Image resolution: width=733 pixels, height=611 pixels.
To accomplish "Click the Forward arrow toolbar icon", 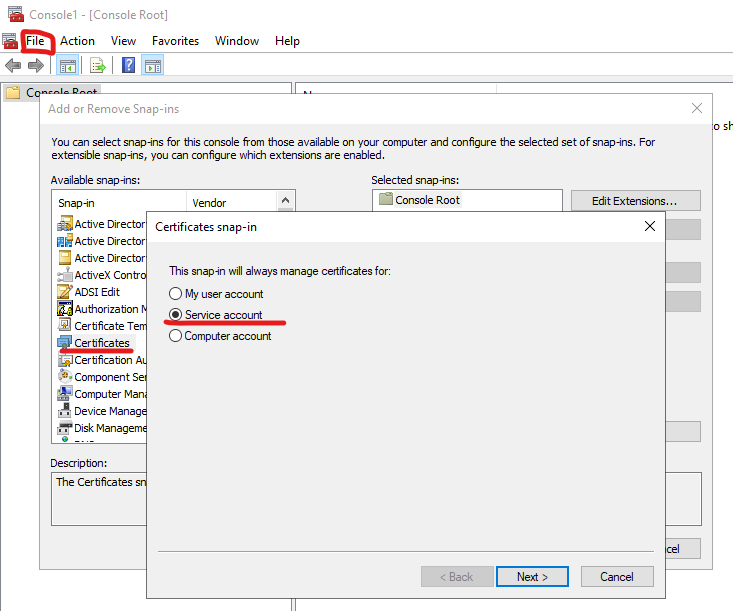I will [36, 66].
